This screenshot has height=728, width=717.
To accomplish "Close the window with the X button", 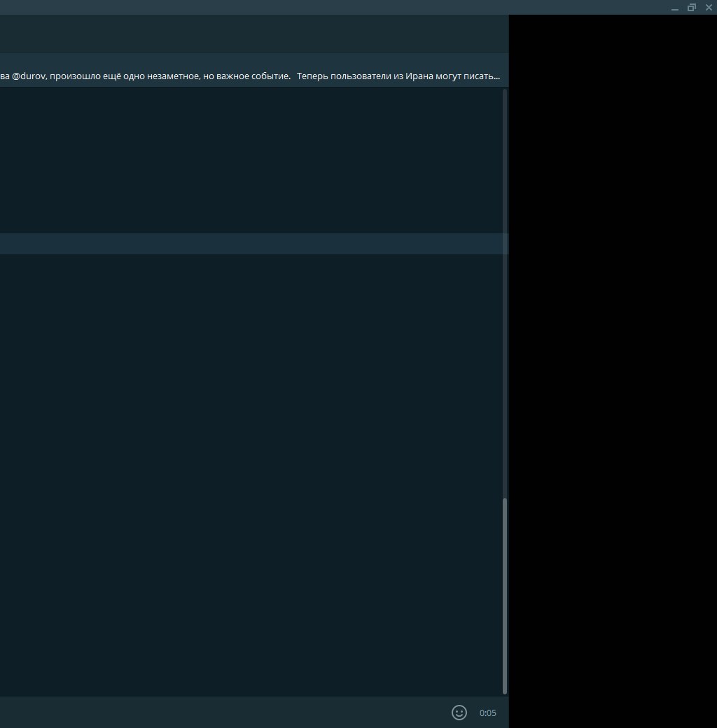I will tap(709, 8).
